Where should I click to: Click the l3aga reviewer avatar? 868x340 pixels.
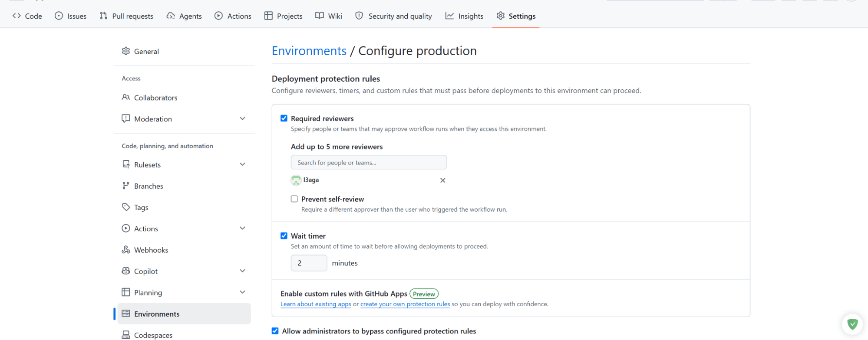coord(296,180)
